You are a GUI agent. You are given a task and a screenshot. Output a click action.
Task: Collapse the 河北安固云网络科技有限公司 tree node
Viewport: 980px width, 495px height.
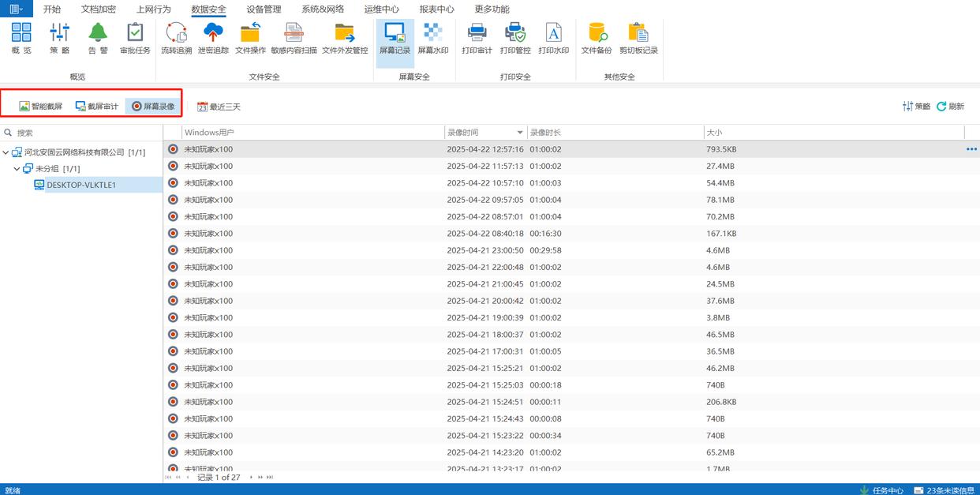tap(6, 152)
